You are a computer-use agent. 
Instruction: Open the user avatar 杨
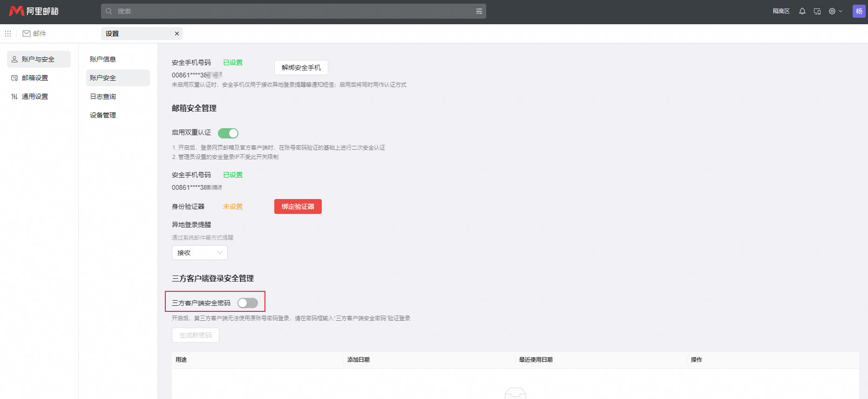point(859,11)
